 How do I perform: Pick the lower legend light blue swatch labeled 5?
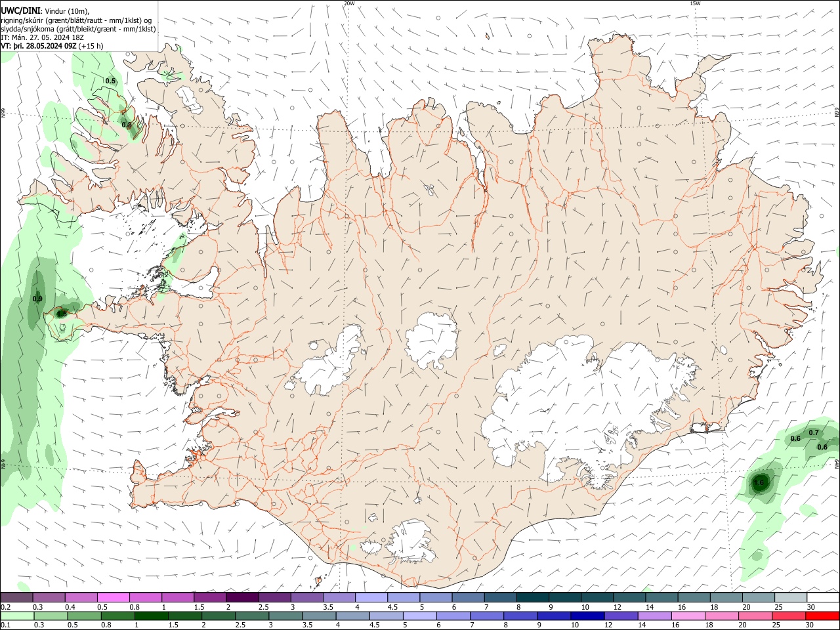tap(420, 616)
